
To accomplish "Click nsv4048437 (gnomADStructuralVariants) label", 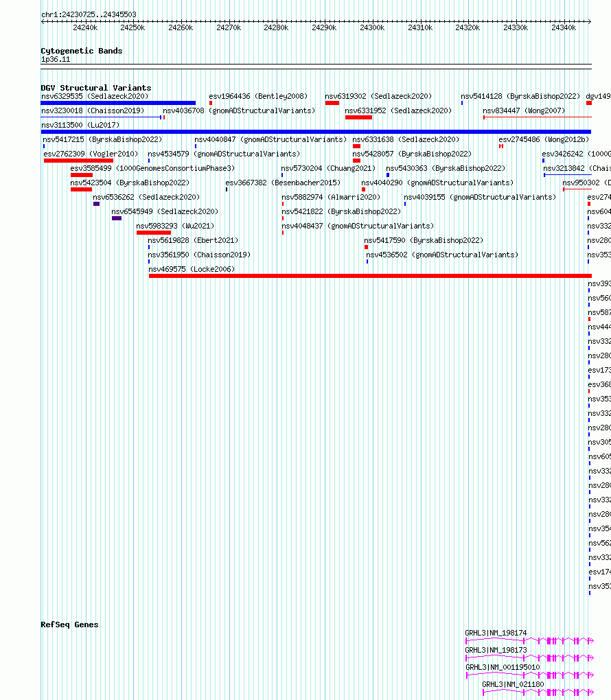I will tap(358, 226).
